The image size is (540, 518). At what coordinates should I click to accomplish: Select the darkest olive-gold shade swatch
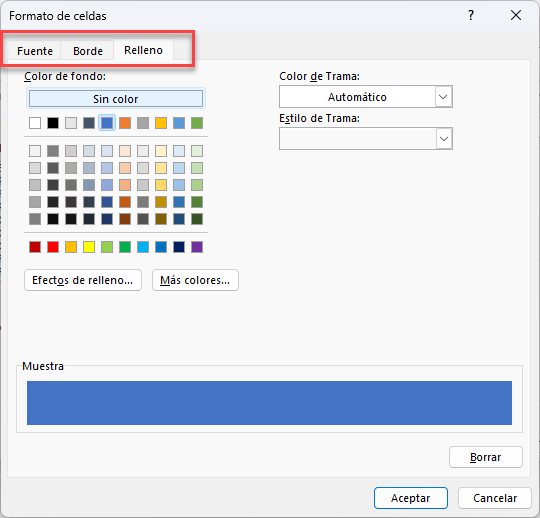pos(161,219)
